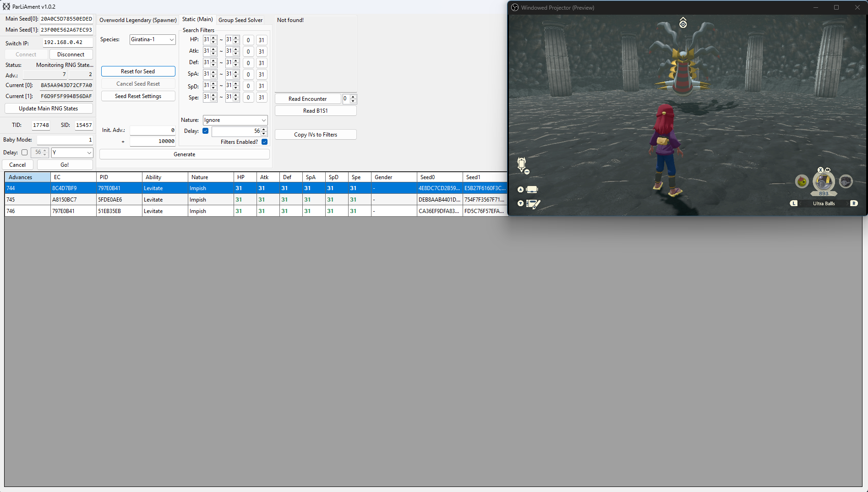The width and height of the screenshot is (868, 492).
Task: Click the OBS icon in the Windowed Projector title bar
Action: click(x=515, y=7)
